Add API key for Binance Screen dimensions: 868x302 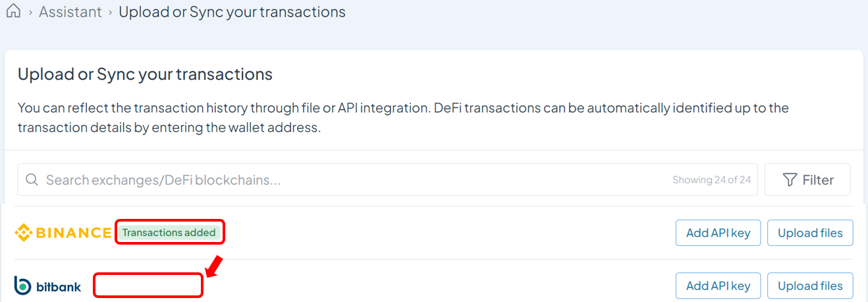pyautogui.click(x=718, y=233)
